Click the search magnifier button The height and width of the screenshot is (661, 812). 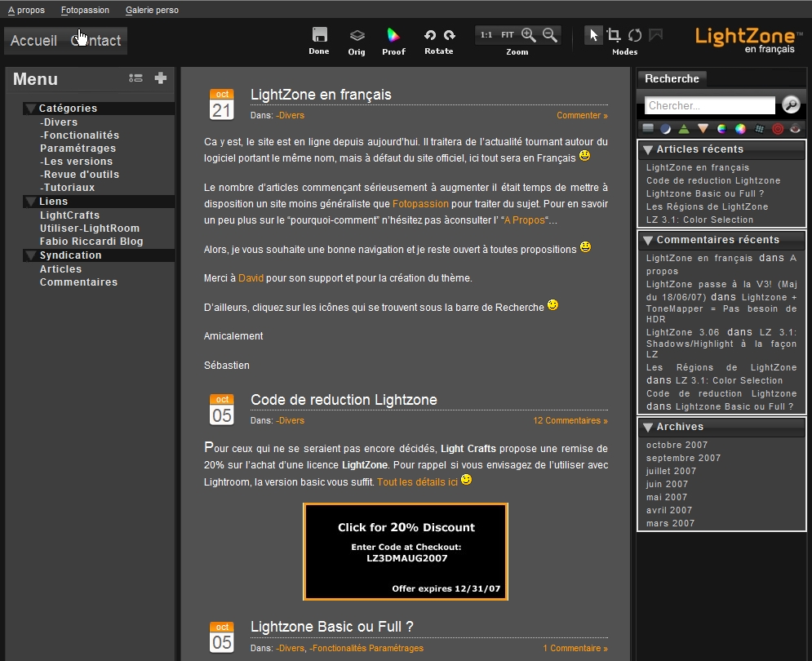[x=791, y=104]
